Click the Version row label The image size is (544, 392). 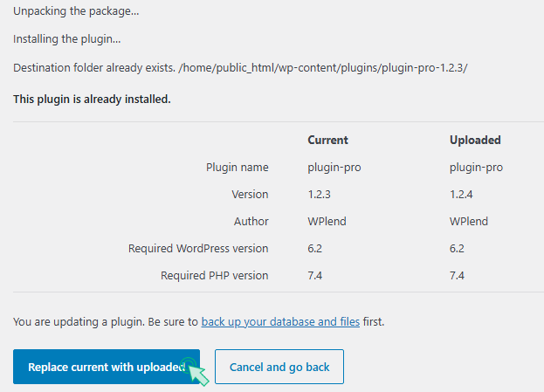[250, 195]
